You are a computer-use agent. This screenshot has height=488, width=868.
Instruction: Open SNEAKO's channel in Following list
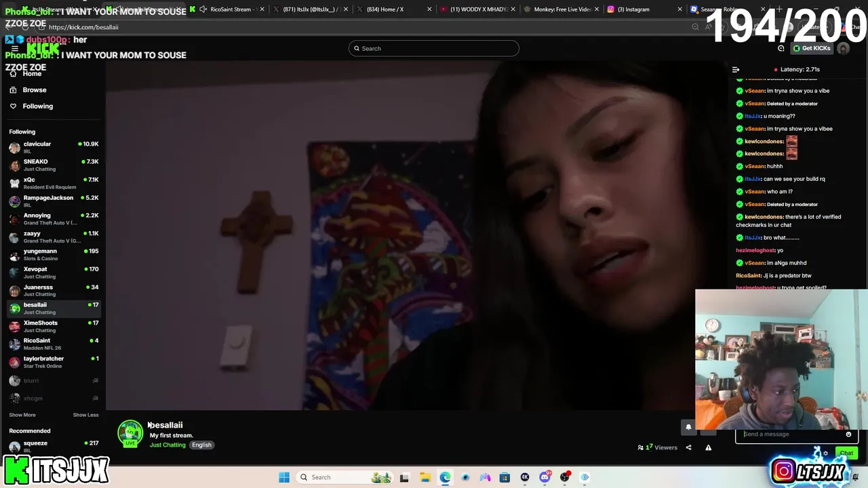[x=54, y=165]
